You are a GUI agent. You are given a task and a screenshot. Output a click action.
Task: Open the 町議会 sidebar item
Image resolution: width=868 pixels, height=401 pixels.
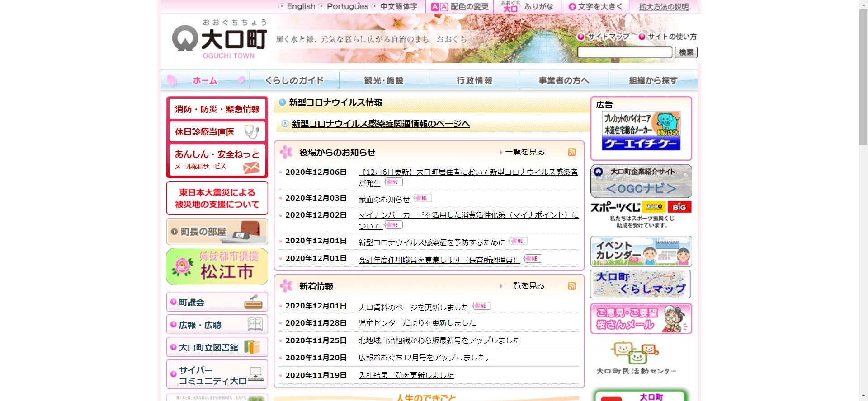[x=217, y=302]
